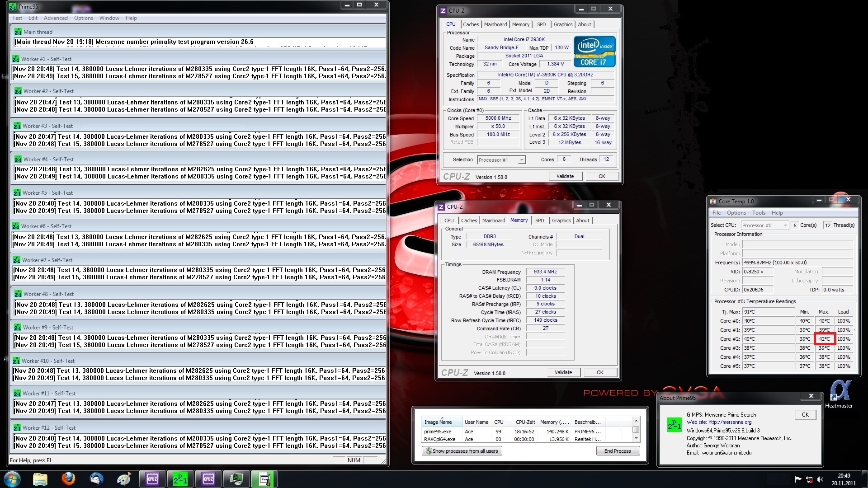Open Prime95 Options menu
This screenshot has width=868, height=488.
point(84,18)
